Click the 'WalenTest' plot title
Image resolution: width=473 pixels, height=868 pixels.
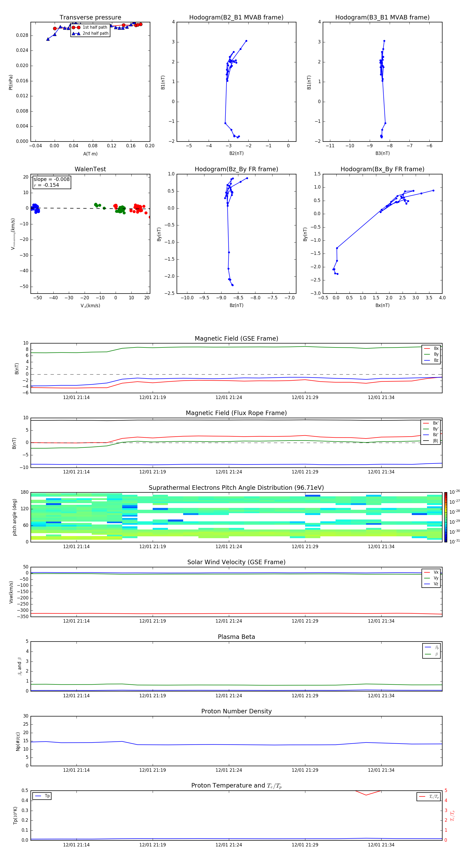pyautogui.click(x=90, y=169)
